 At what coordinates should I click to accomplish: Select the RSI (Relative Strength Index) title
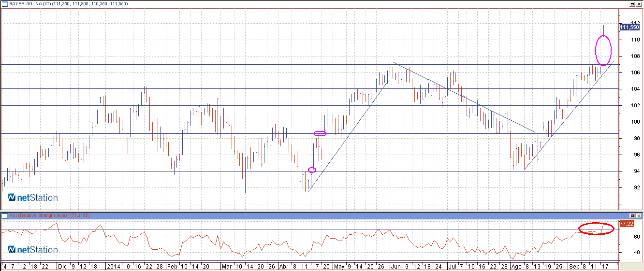pyautogui.click(x=40, y=215)
